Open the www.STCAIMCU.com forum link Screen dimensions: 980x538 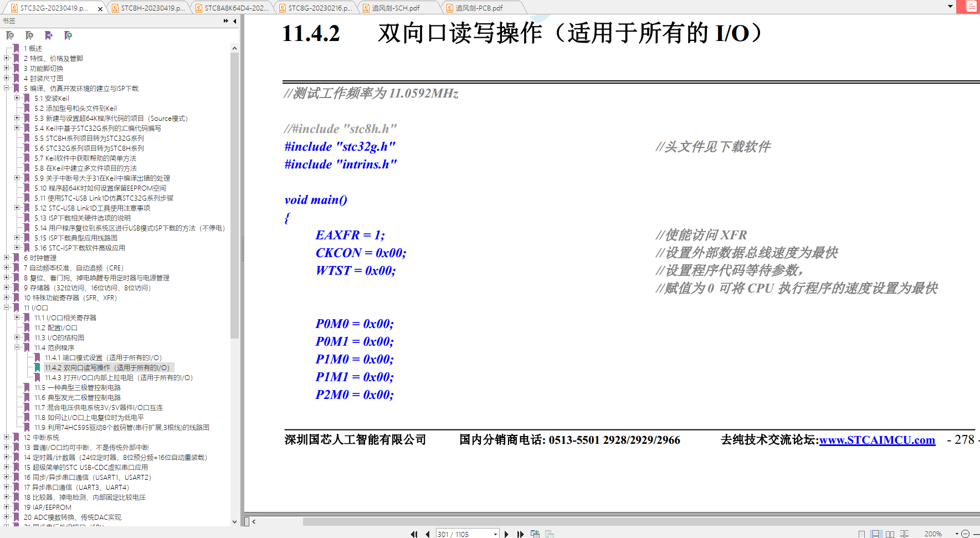pyautogui.click(x=877, y=440)
